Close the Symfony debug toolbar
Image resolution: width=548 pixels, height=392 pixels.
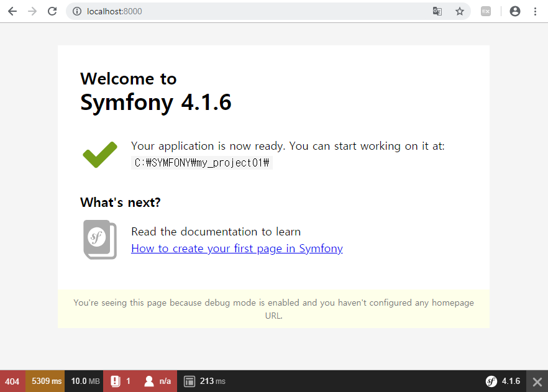(537, 381)
